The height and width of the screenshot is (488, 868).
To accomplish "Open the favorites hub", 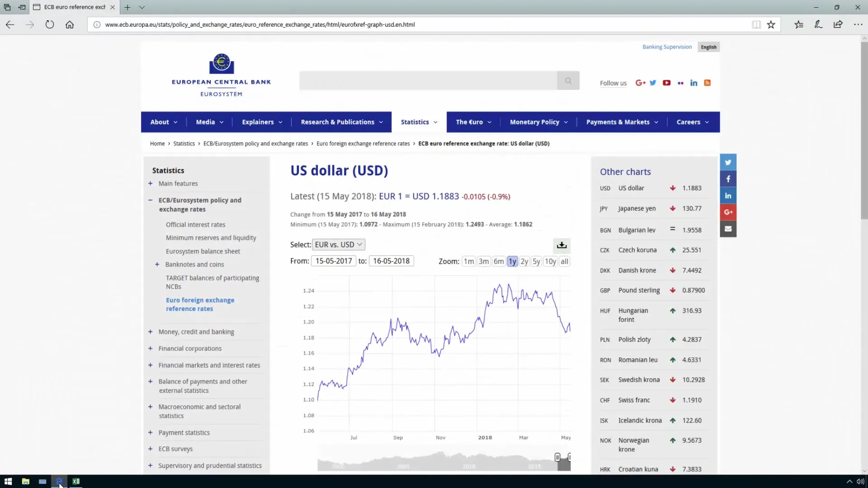I will [799, 24].
